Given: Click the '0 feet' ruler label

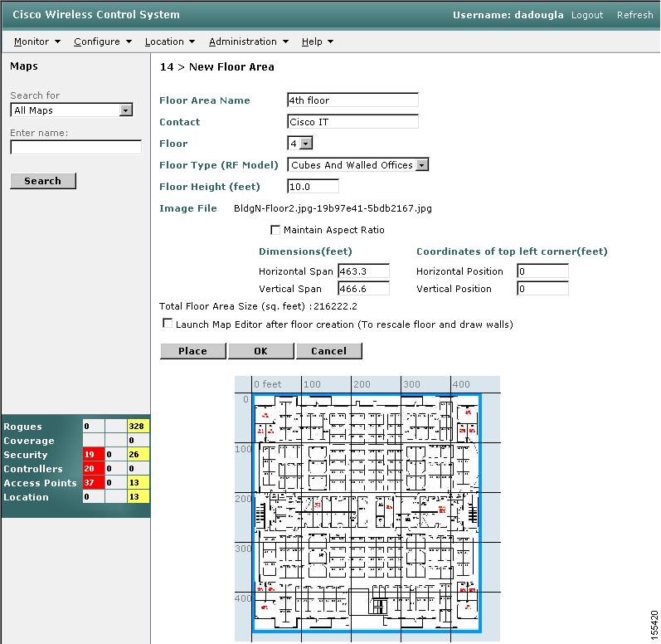Looking at the screenshot, I should pos(267,384).
